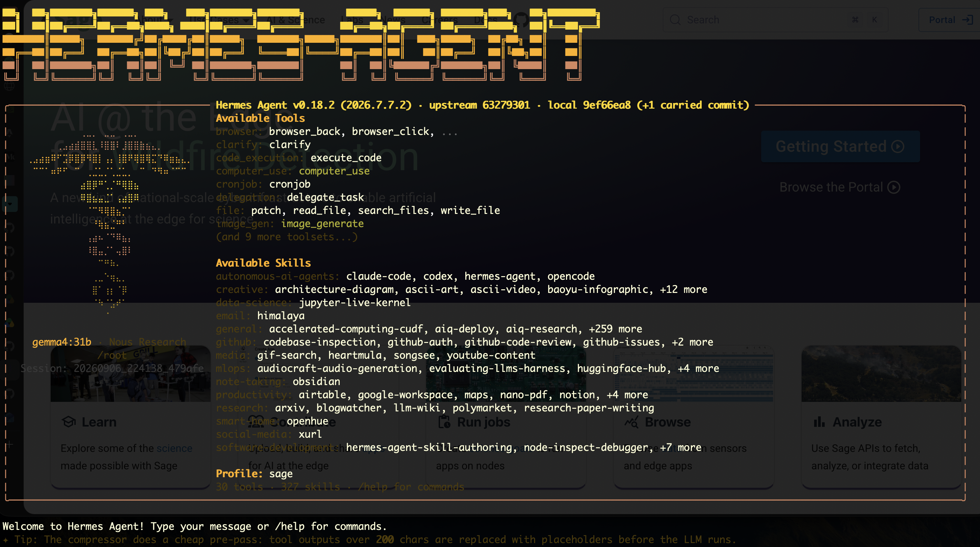Click 'ascii-art' in the creative skills row
The height and width of the screenshot is (547, 980).
click(432, 290)
